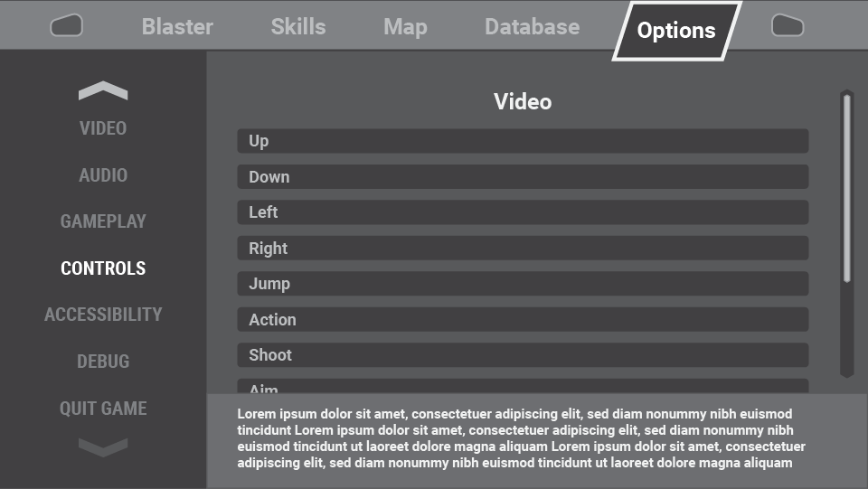
Task: Open the DEBUG menu entry
Action: pos(103,362)
